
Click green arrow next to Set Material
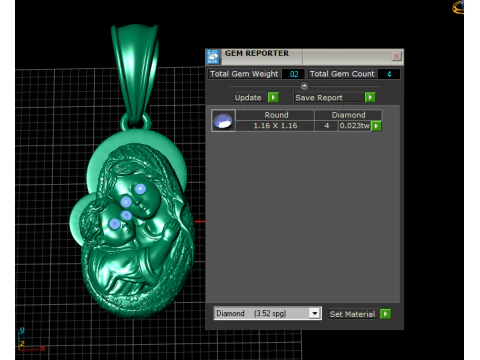pyautogui.click(x=385, y=314)
